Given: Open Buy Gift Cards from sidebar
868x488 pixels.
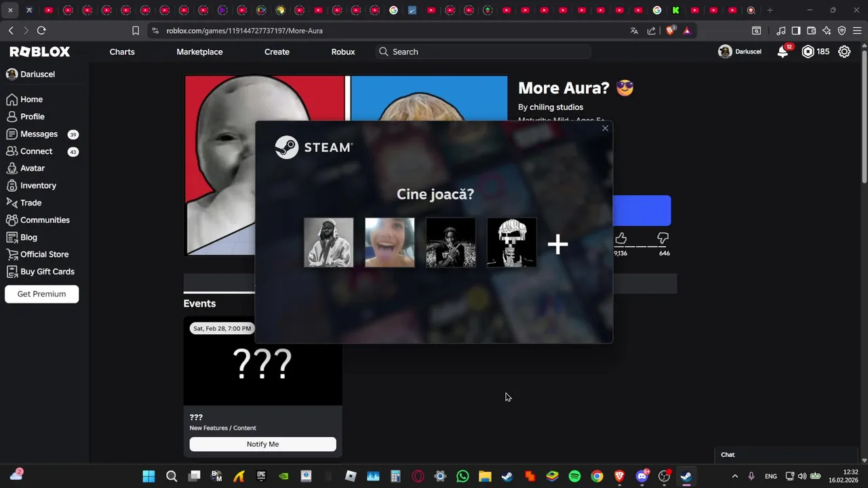Looking at the screenshot, I should pos(47,272).
